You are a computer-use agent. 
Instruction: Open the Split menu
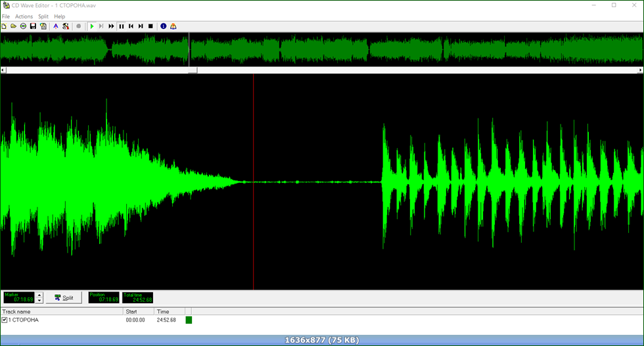click(x=43, y=16)
